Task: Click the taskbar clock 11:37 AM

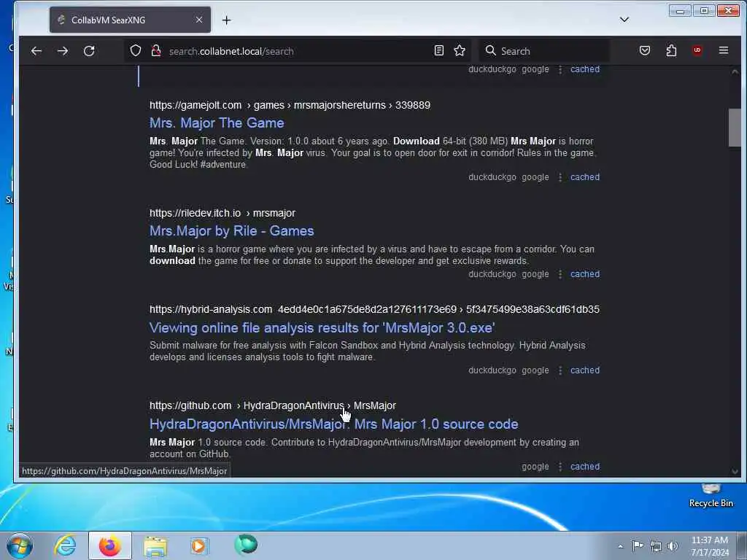Action: [x=710, y=546]
